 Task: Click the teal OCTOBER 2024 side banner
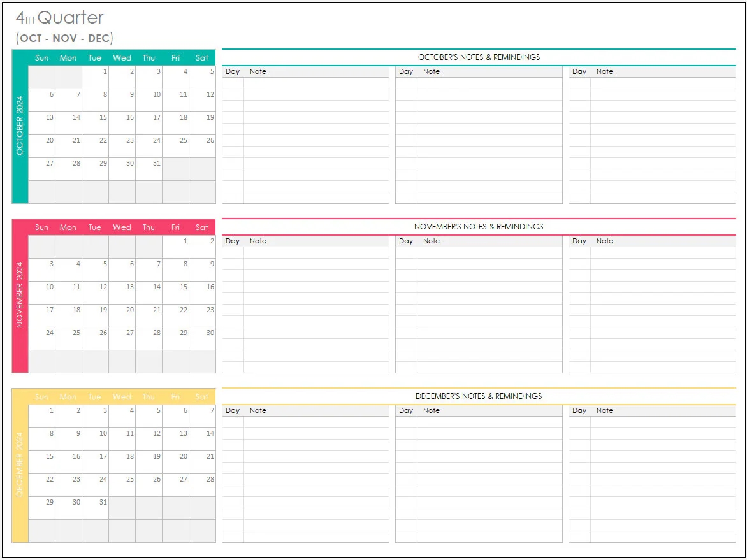tap(20, 126)
